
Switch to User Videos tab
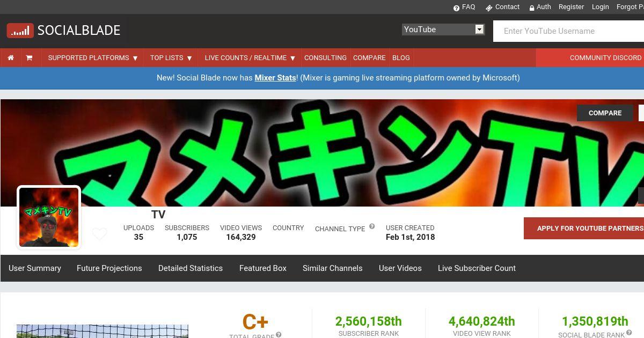(400, 268)
